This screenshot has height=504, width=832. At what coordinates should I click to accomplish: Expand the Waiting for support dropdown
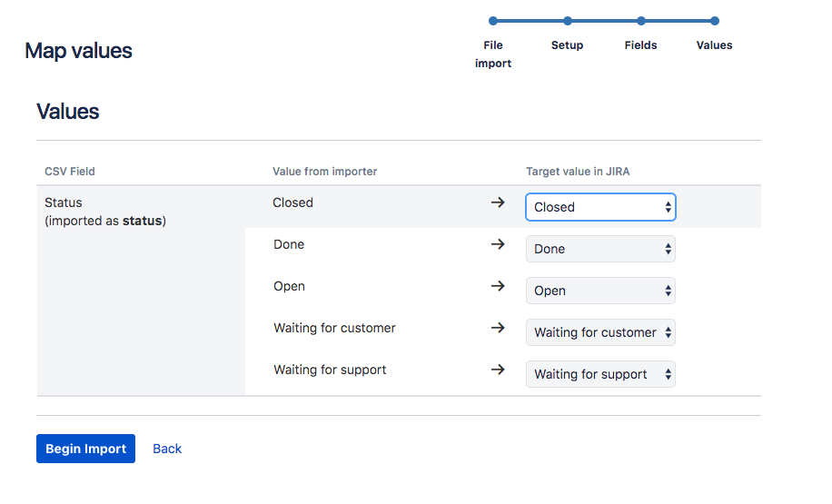600,374
